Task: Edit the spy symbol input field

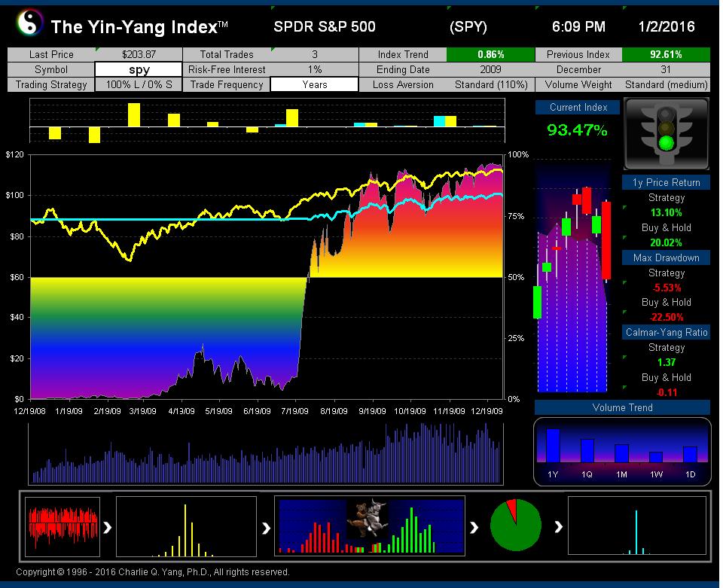Action: (139, 69)
